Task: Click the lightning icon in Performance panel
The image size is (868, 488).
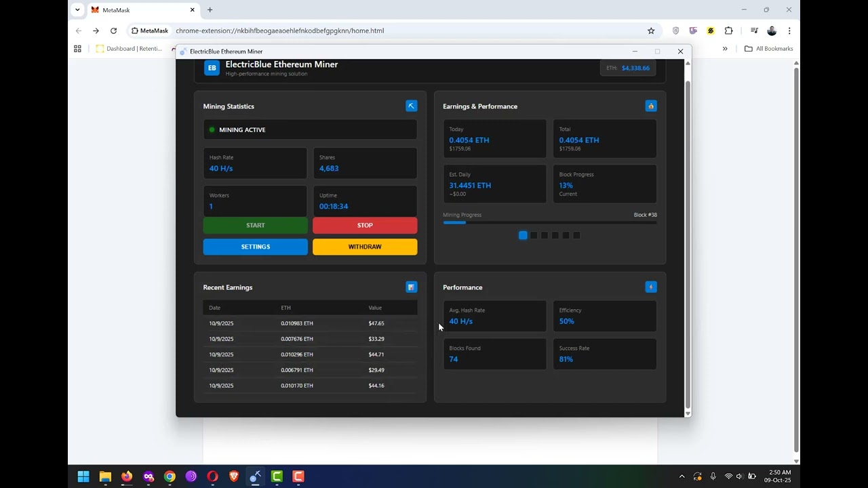Action: click(x=651, y=287)
